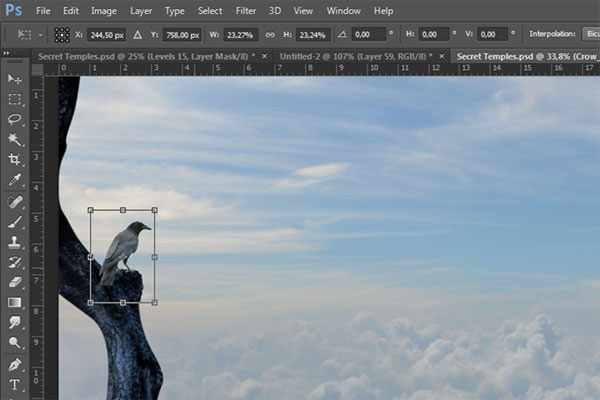
Task: Click the top-right transform handle near the crow
Action: click(x=154, y=210)
